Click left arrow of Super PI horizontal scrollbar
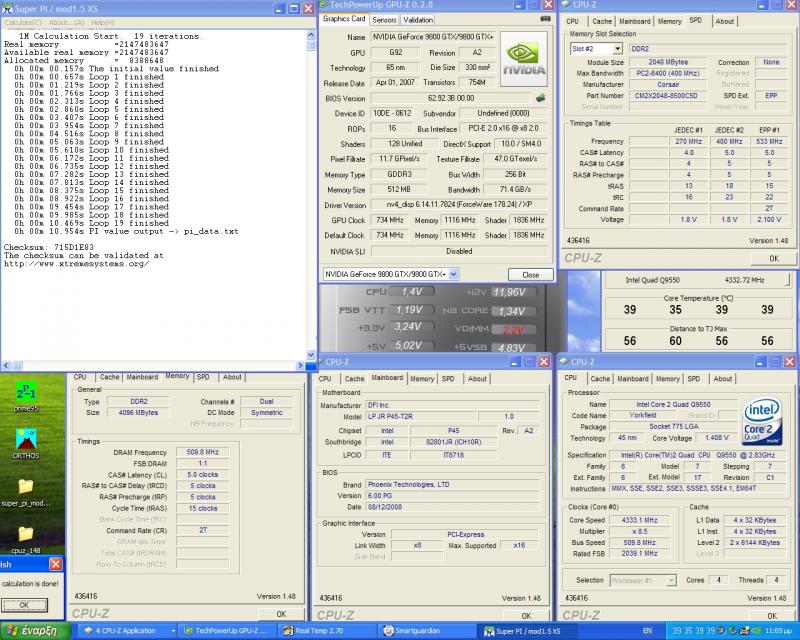This screenshot has width=800, height=640. 6,365
